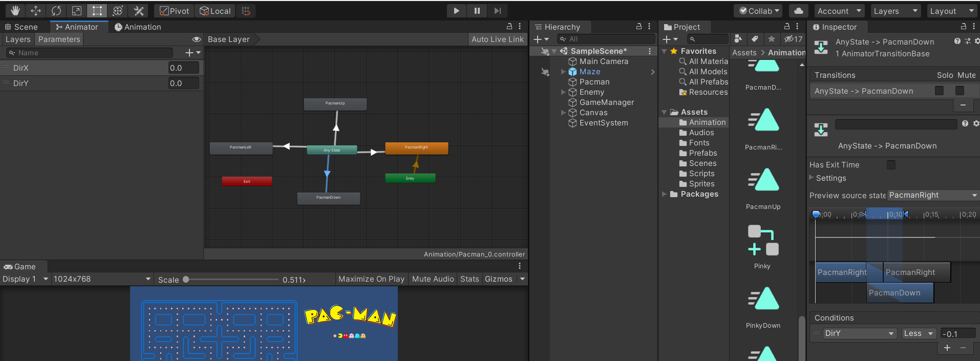
Task: Open the Preview source state dropdown
Action: (932, 195)
